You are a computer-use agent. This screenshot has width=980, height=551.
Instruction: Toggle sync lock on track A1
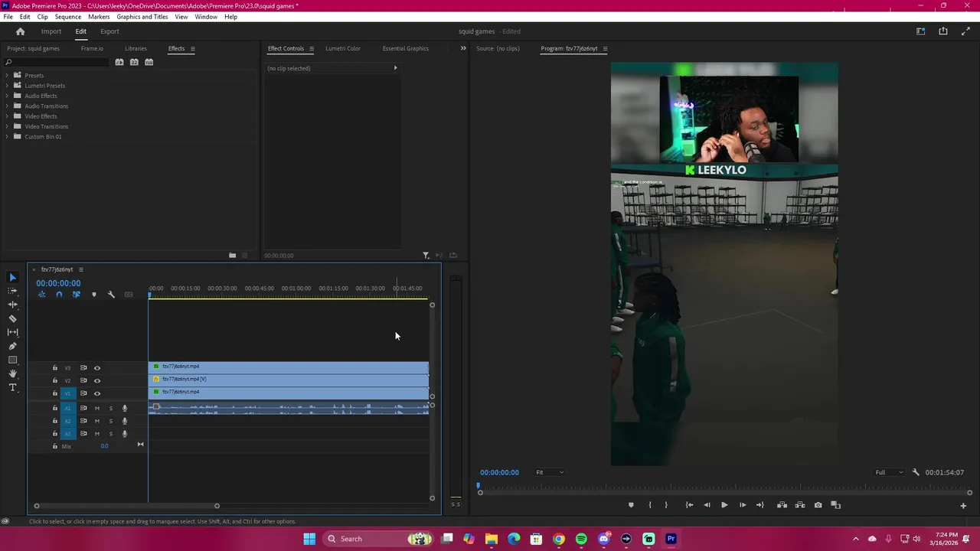(x=83, y=408)
